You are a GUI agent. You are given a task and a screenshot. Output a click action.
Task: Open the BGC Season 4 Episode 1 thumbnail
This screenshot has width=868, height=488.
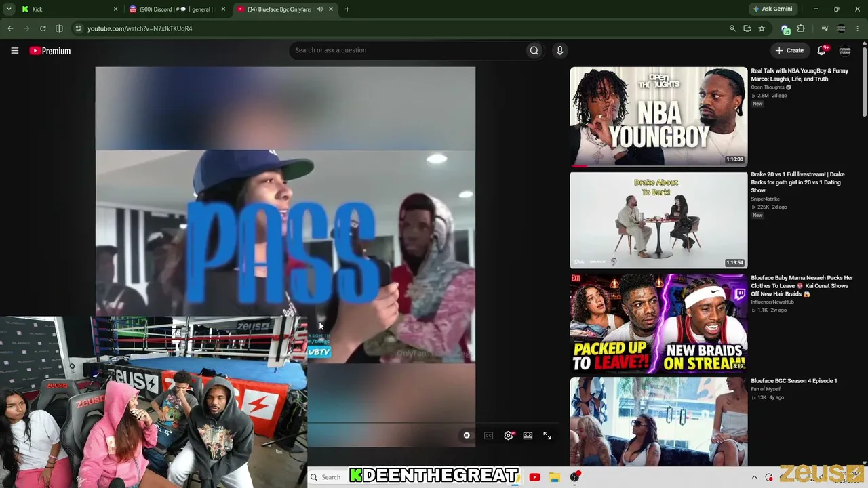[658, 422]
